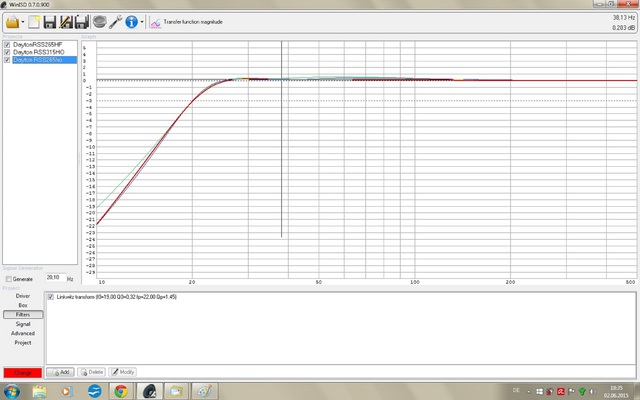This screenshot has width=640, height=400.
Task: Disable the Linkwitz transform filter checkbox
Action: pos(52,297)
